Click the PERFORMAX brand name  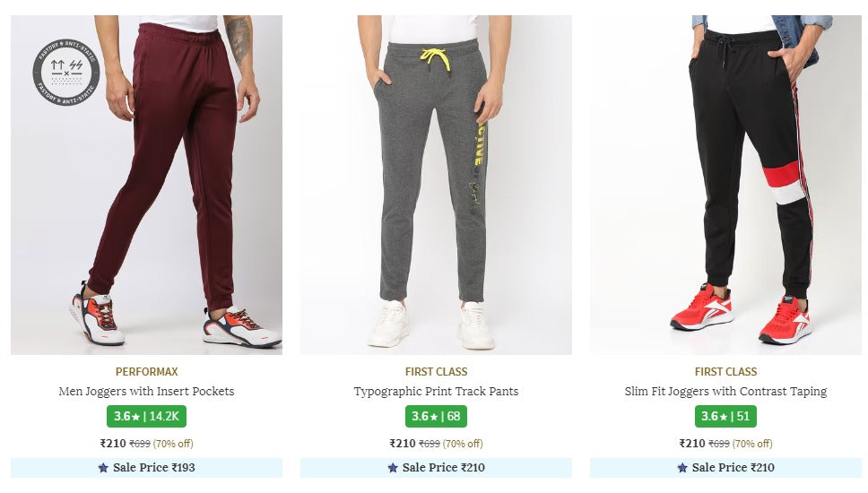click(146, 371)
